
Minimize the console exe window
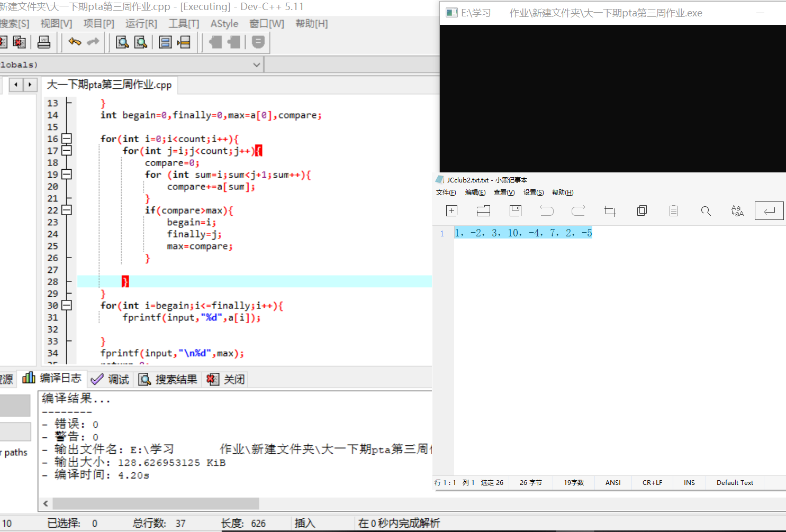pos(761,13)
